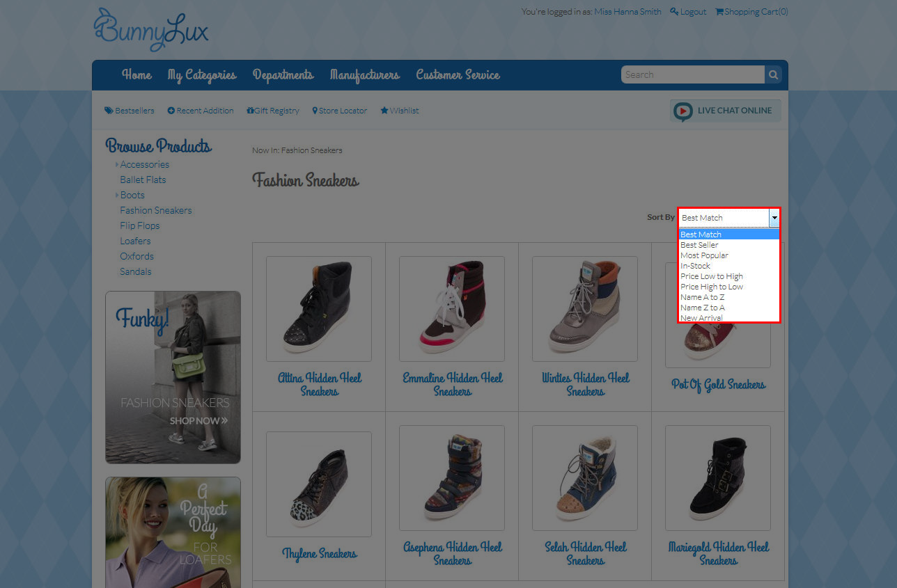Image resolution: width=897 pixels, height=588 pixels.
Task: Open the Store Locator link
Action: point(343,111)
